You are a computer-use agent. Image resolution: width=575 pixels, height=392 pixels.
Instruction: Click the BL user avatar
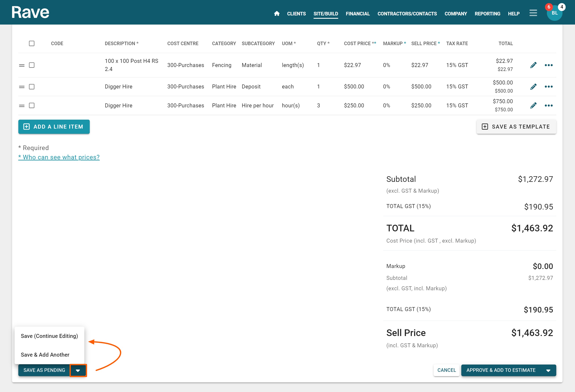click(x=554, y=13)
